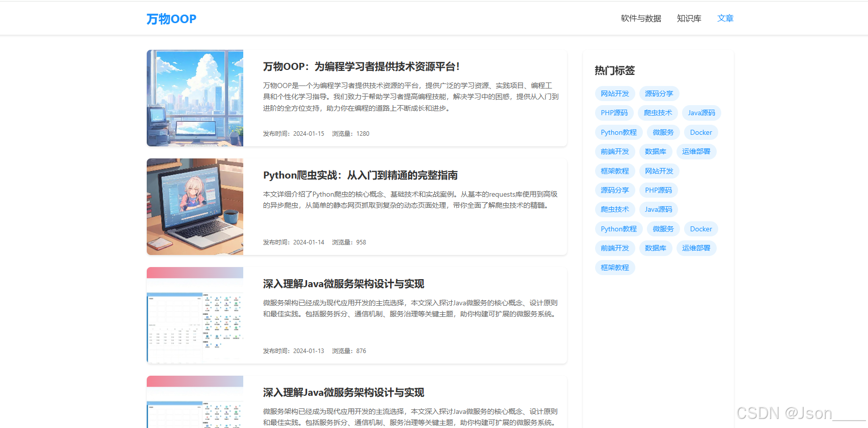Select the 爬虫技术 tag between PHP源码 and Java源码
868x428 pixels.
tap(658, 113)
